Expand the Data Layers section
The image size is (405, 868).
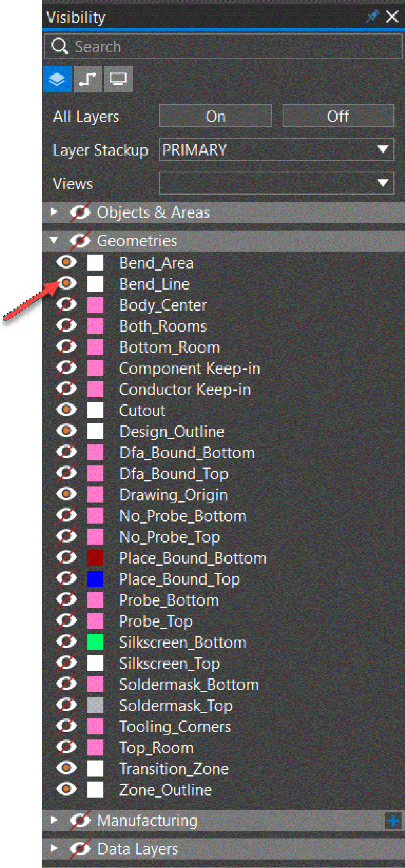(54, 848)
